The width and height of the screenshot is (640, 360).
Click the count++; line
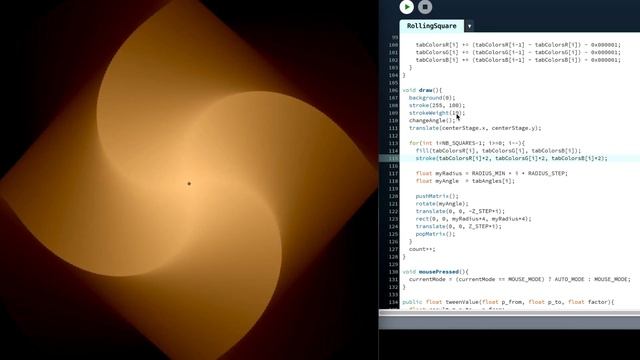click(x=422, y=249)
